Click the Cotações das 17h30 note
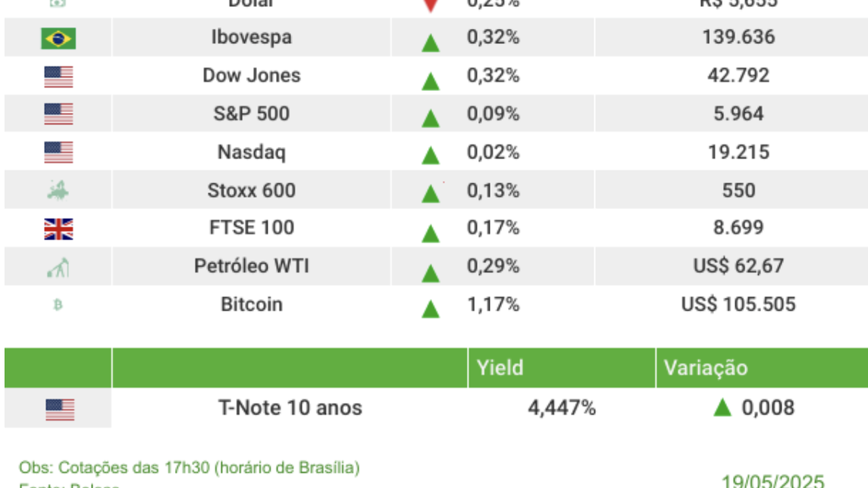 tap(189, 468)
